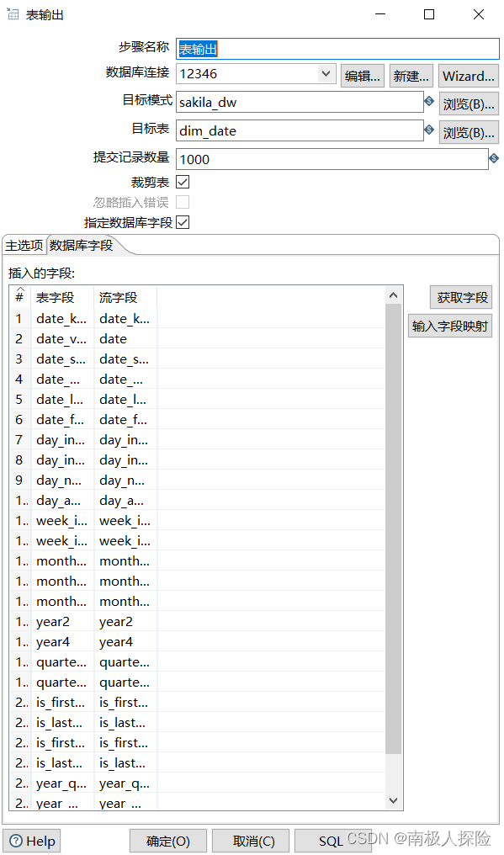Viewport: 504px width, 855px height.
Task: Click the field list scrollbar down arrow
Action: 393,800
